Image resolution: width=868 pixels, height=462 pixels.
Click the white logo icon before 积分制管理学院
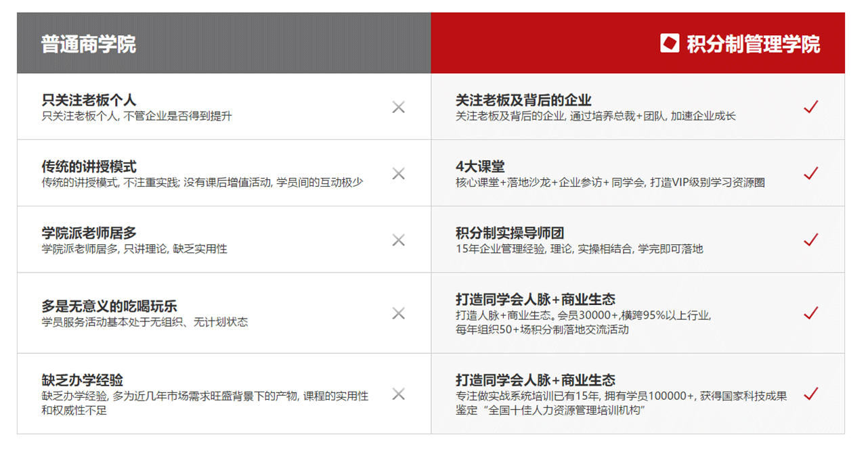click(670, 43)
